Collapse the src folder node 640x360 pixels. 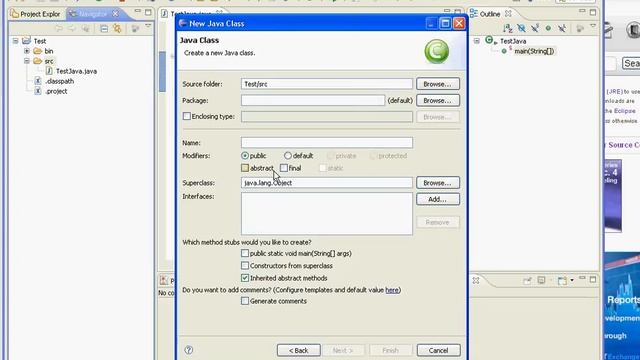(x=27, y=61)
